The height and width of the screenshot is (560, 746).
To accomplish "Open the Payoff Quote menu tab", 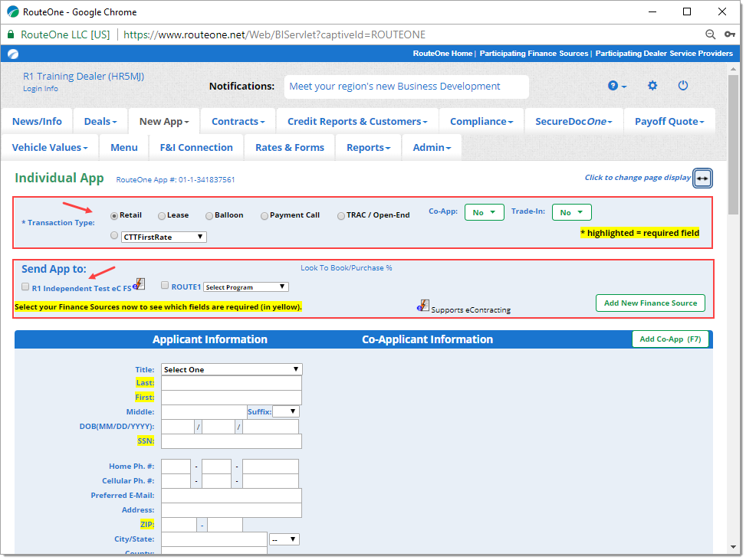I will click(x=669, y=121).
